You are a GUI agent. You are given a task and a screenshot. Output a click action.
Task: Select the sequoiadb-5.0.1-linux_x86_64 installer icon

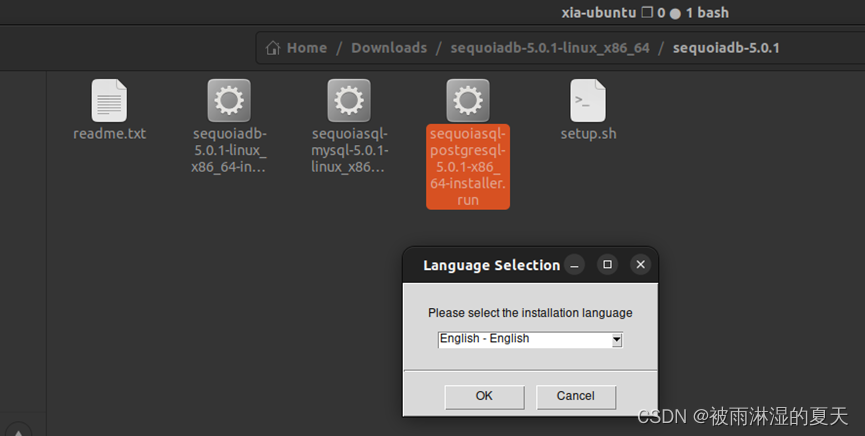pos(229,100)
